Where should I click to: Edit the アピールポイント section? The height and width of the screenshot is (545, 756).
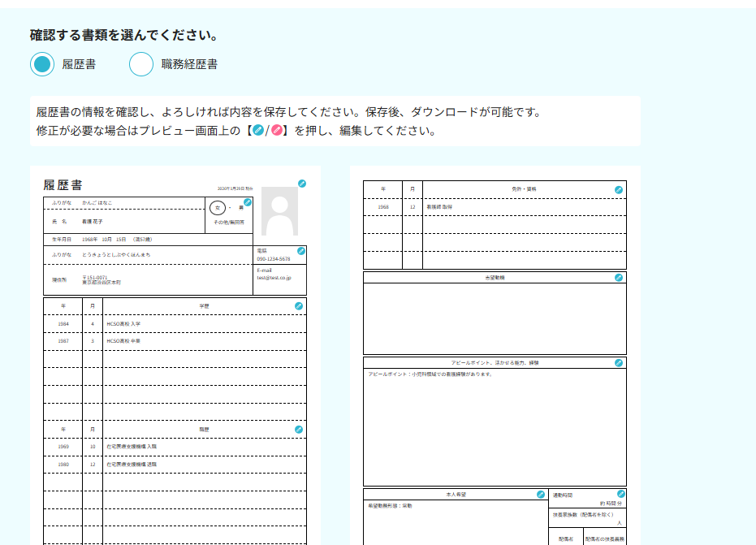619,363
